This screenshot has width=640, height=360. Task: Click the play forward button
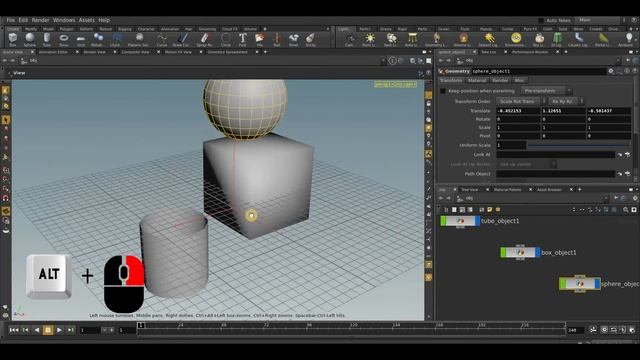59,330
